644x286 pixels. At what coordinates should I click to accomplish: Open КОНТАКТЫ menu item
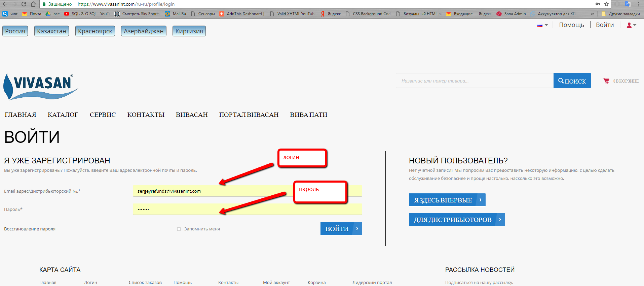(146, 115)
